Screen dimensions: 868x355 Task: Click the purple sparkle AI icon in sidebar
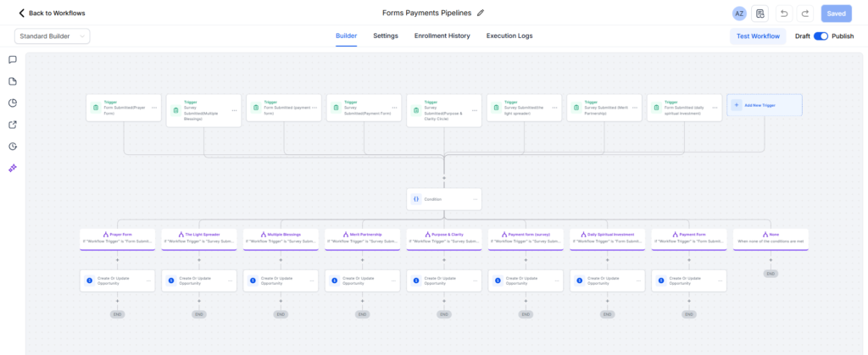(x=13, y=168)
